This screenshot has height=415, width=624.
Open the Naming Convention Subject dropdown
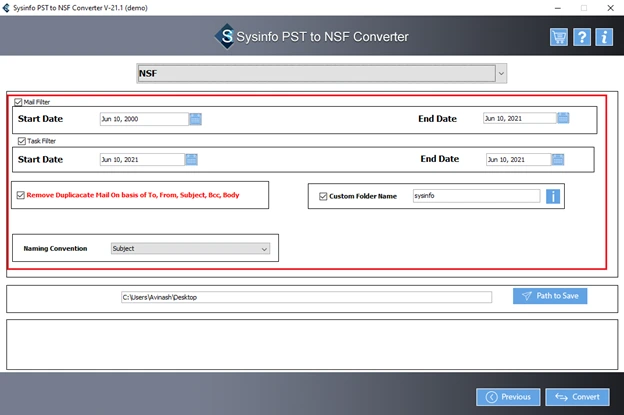190,249
